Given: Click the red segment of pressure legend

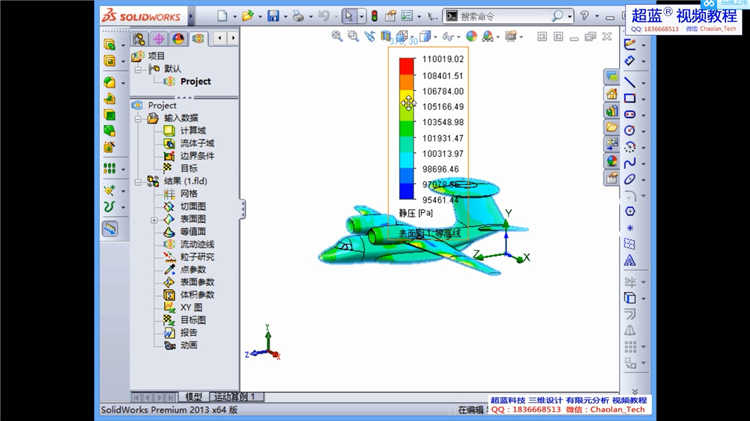Looking at the screenshot, I should coord(407,66).
